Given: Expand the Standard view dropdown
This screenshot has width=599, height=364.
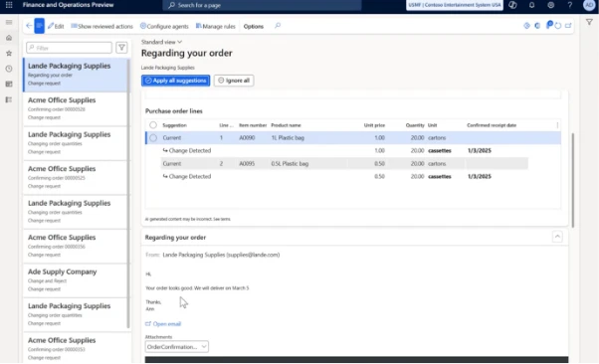Looking at the screenshot, I should pyautogui.click(x=161, y=42).
